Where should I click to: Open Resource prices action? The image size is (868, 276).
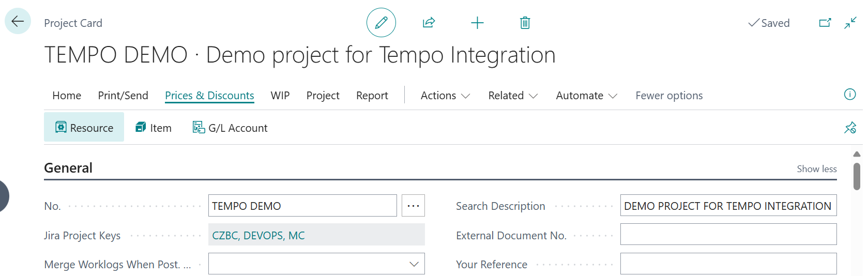[84, 128]
